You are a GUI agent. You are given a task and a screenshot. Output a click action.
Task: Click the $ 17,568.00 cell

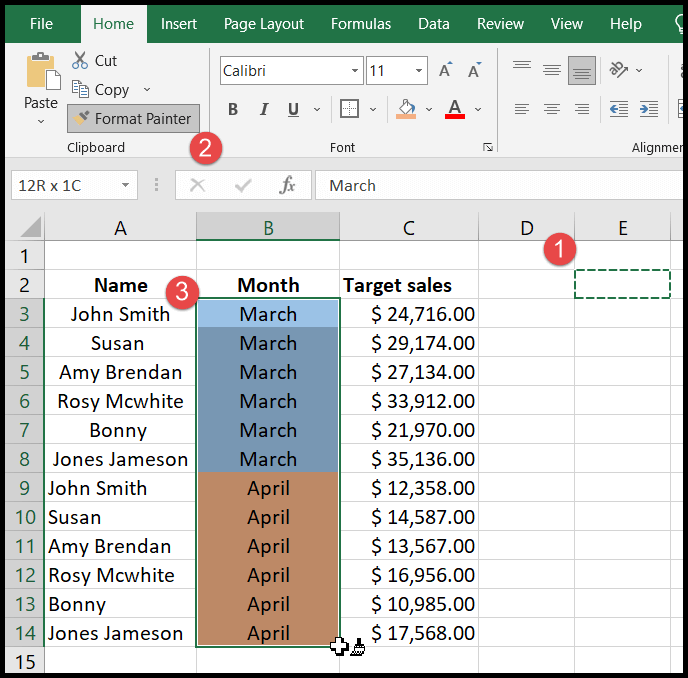[409, 633]
